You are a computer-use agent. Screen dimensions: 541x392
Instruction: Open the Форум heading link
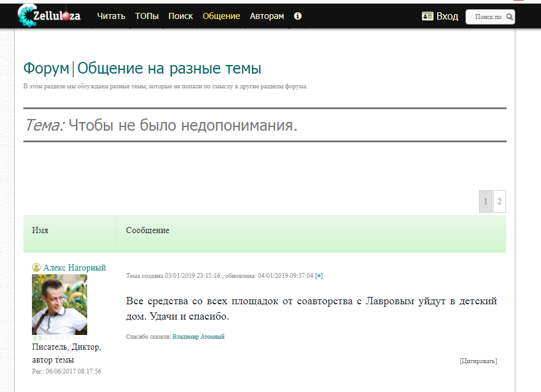point(46,68)
